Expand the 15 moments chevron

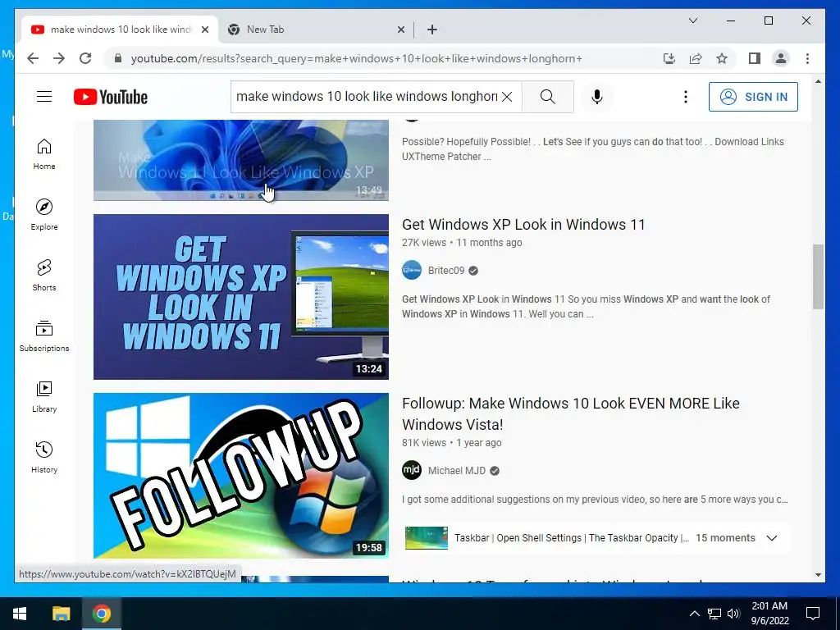click(x=771, y=538)
